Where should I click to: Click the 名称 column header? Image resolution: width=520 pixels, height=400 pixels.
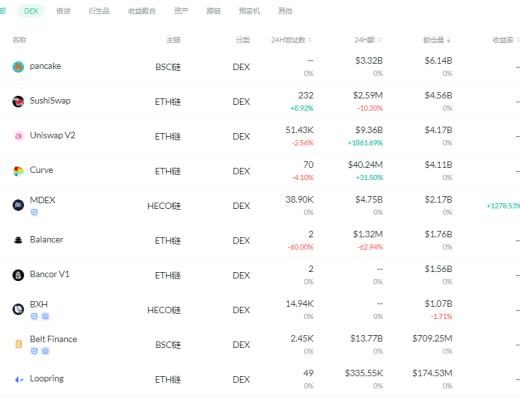pyautogui.click(x=19, y=40)
